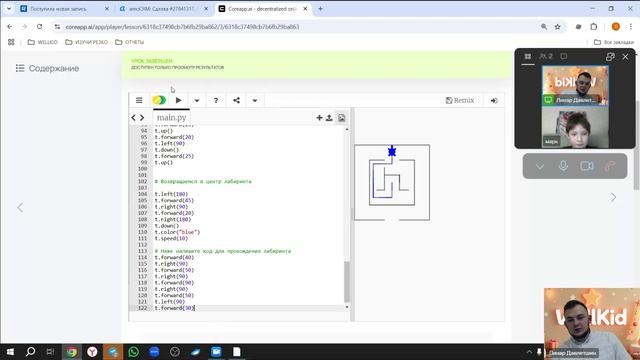Switch to the amoCRM browser tab
Viewport: 640px width, 360px height.
pyautogui.click(x=163, y=9)
